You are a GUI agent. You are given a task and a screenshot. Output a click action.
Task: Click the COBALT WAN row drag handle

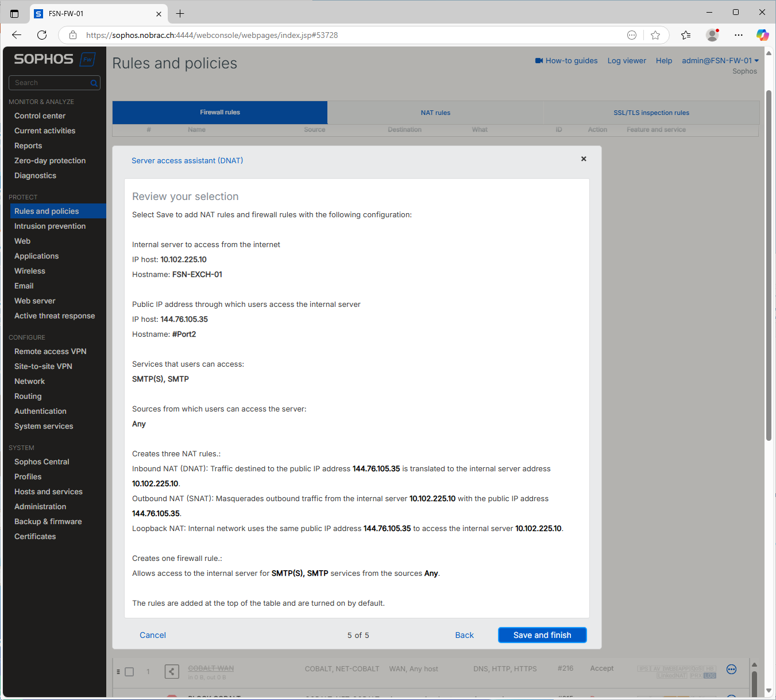click(118, 671)
